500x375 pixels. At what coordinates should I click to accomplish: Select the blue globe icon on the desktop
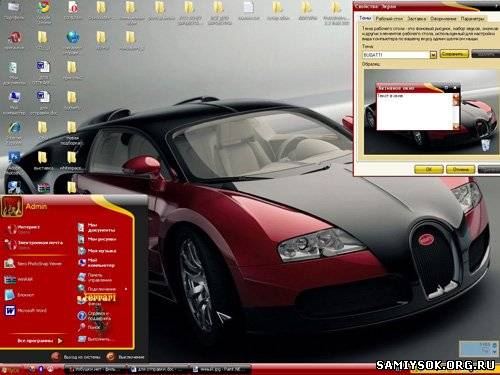click(x=72, y=42)
